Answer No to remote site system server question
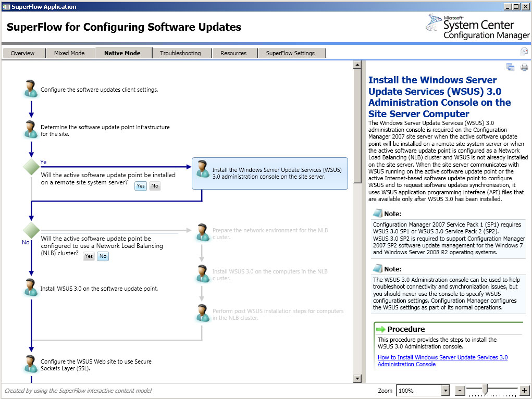 [x=155, y=186]
